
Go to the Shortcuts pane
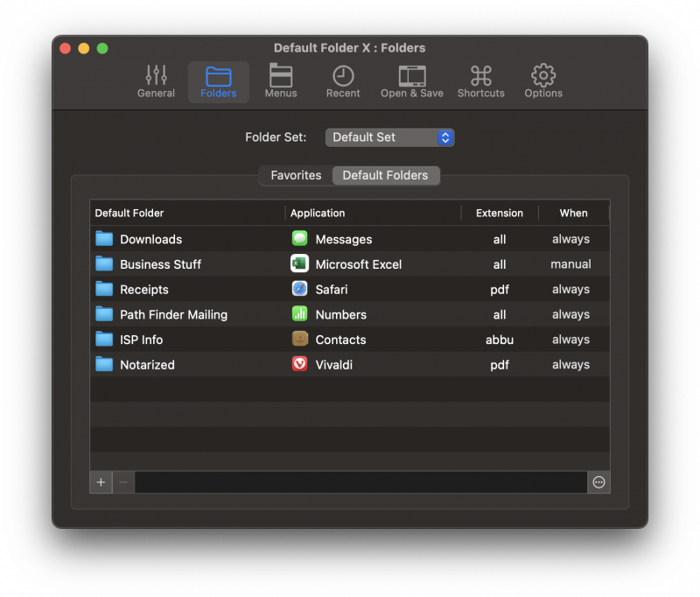pos(480,81)
